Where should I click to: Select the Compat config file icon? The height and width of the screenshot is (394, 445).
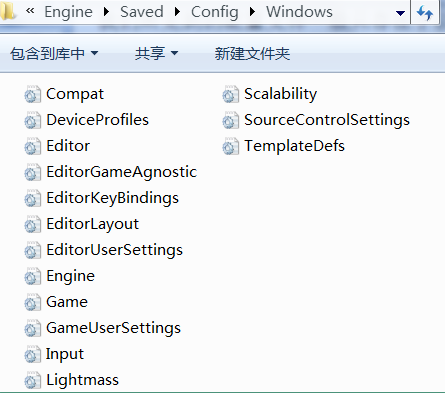(32, 94)
